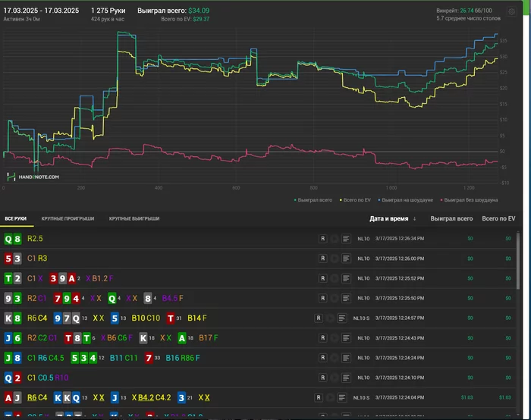Sort hands by 'Выиграл всего' column
531x420 pixels.
(x=451, y=218)
